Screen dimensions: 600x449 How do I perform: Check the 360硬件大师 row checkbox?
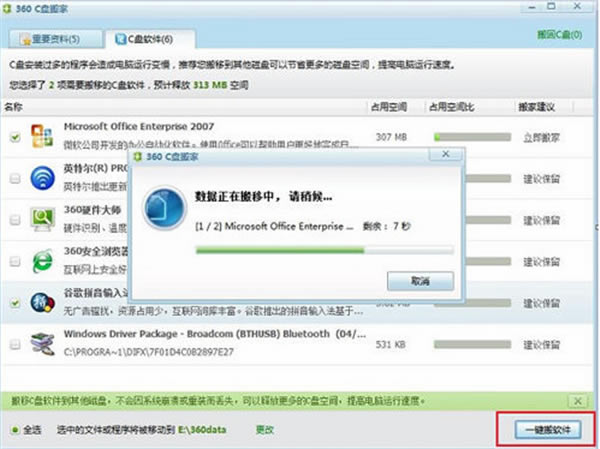pyautogui.click(x=15, y=220)
